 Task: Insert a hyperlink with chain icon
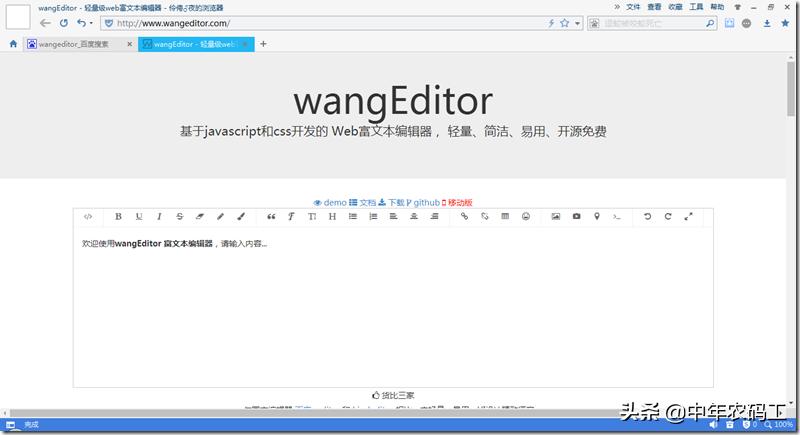[464, 217]
